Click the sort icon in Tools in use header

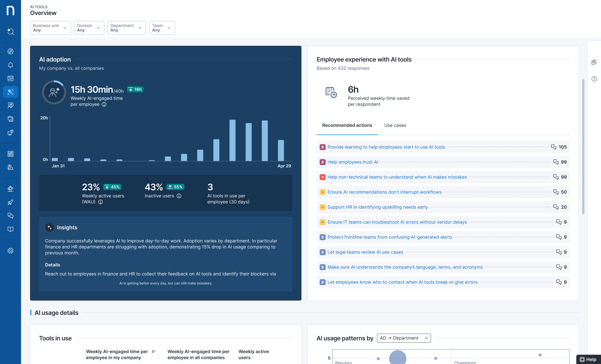point(154,351)
